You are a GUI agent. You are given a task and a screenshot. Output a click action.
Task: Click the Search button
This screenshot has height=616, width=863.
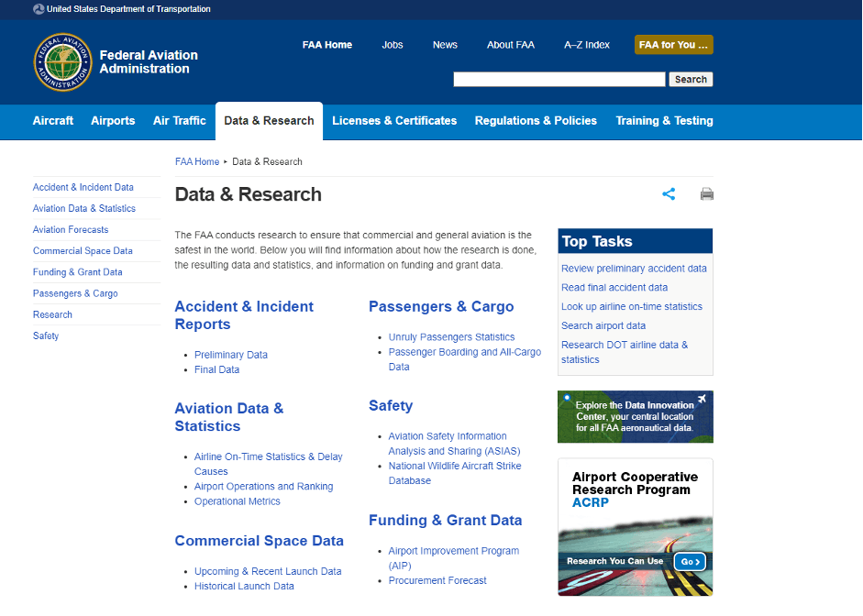(x=691, y=79)
